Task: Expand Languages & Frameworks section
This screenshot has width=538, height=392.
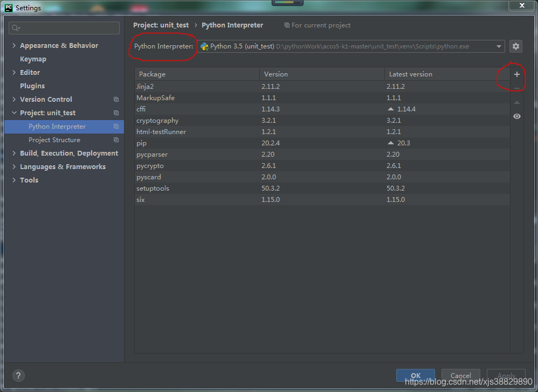Action: 14,166
